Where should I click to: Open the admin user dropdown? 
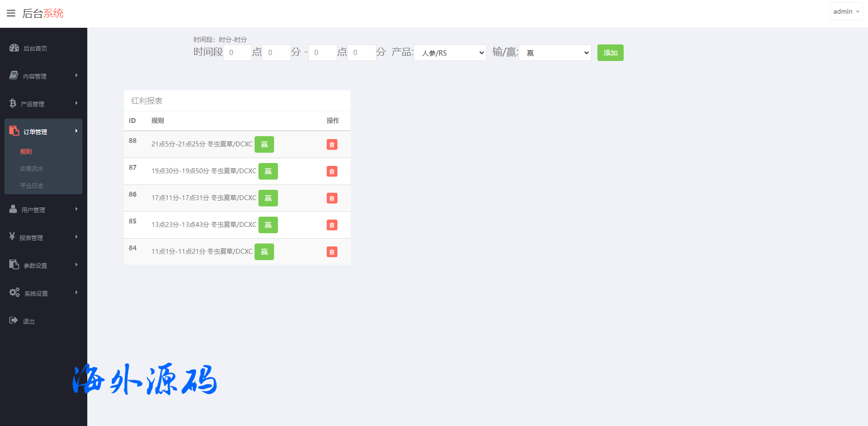pyautogui.click(x=846, y=11)
